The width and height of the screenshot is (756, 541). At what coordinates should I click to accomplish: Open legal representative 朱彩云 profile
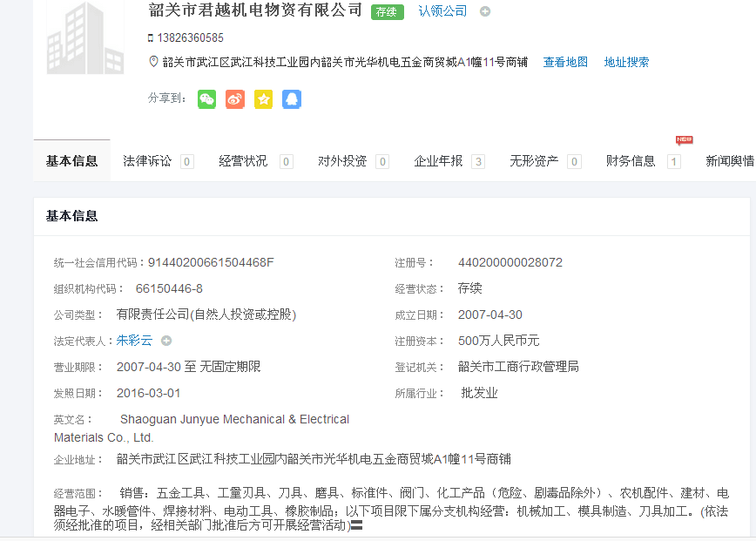point(134,341)
